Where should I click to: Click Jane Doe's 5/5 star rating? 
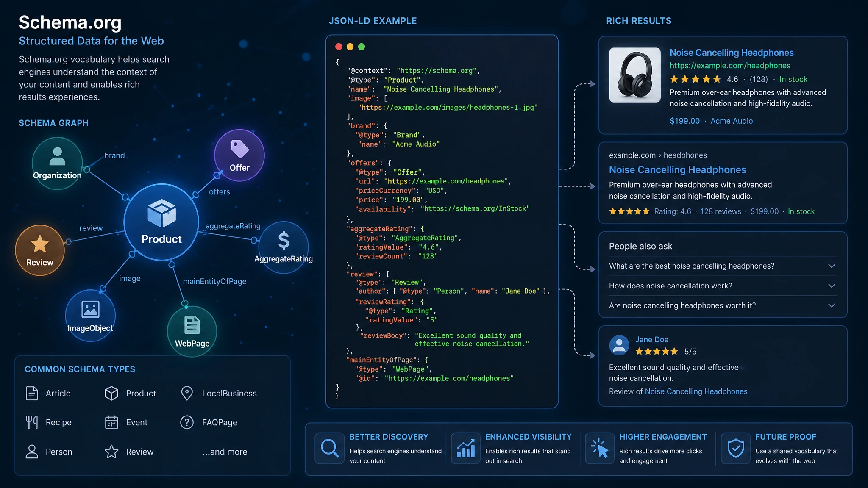657,352
